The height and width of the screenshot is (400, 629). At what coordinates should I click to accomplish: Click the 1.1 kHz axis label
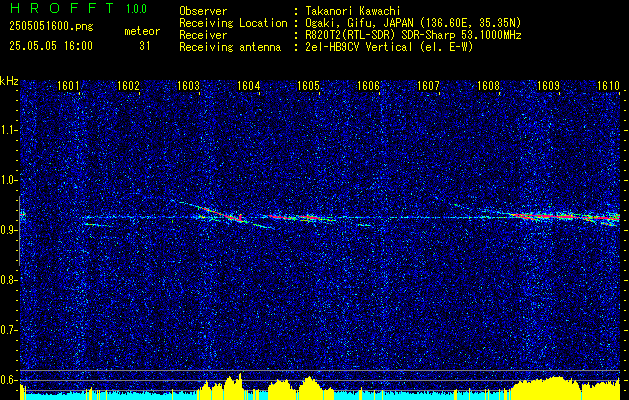point(8,130)
